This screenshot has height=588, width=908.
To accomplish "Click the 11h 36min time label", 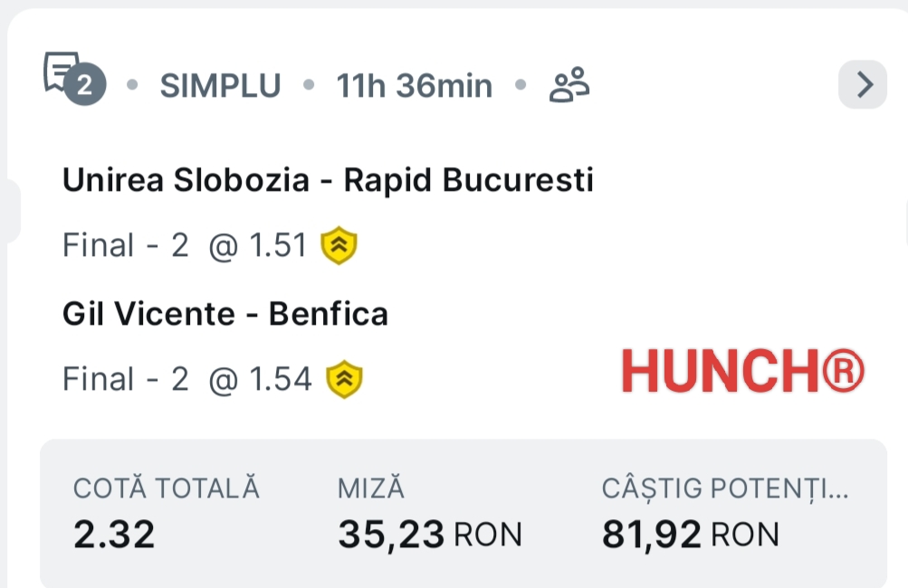I will pos(415,86).
